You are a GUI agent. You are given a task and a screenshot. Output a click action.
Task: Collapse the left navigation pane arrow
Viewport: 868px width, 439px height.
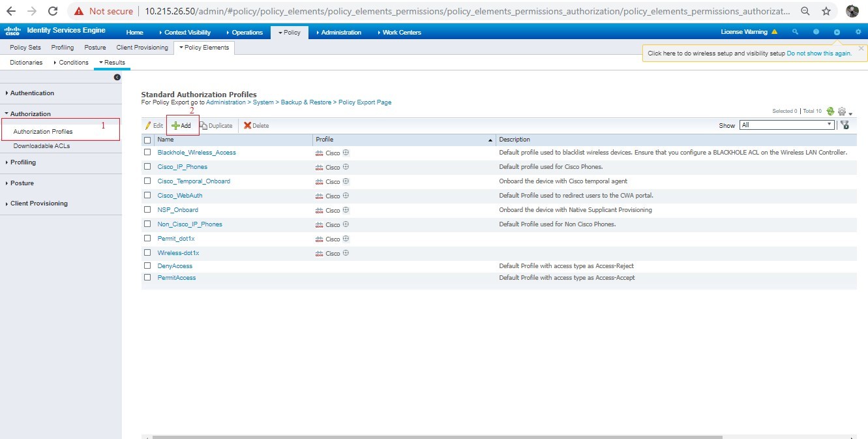pyautogui.click(x=117, y=77)
